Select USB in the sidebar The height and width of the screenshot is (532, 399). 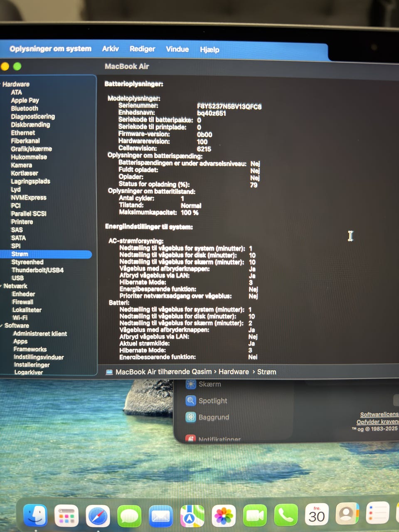pyautogui.click(x=18, y=278)
